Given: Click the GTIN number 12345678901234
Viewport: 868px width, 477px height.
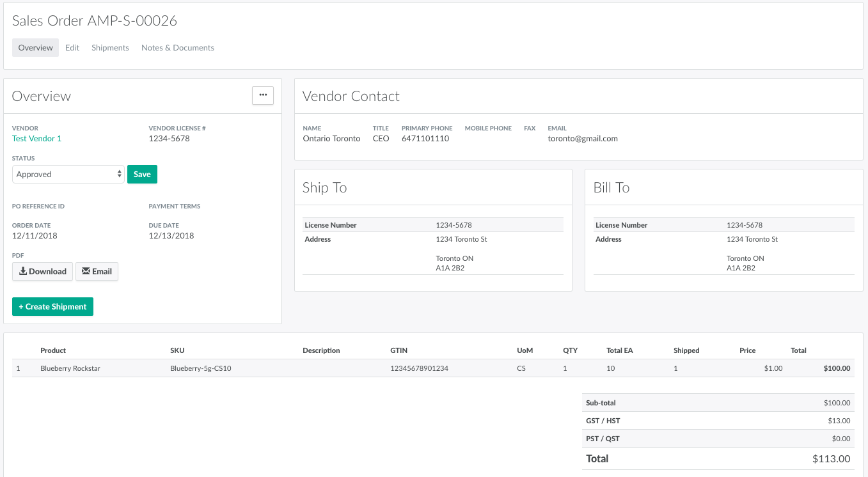Looking at the screenshot, I should (419, 368).
